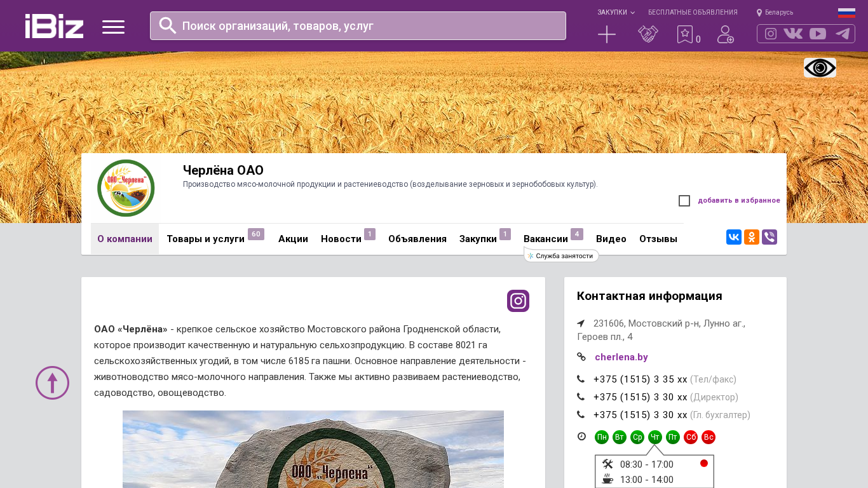868x488 pixels.
Task: Reveal the Гл. бухгалтер phone number
Action: [641, 415]
